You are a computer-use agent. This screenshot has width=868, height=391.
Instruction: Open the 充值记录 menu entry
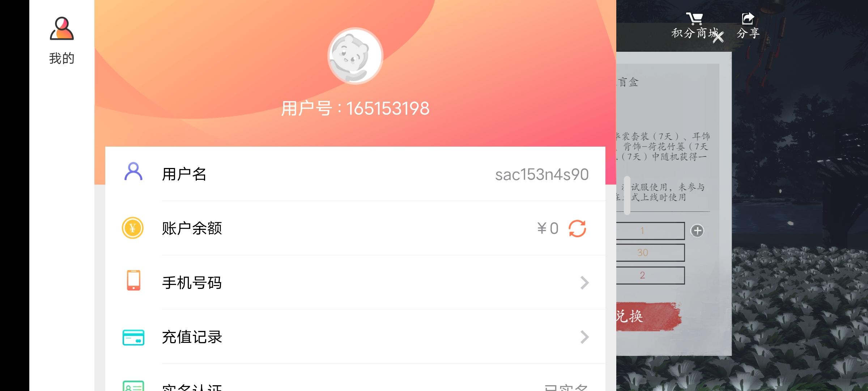pos(355,337)
